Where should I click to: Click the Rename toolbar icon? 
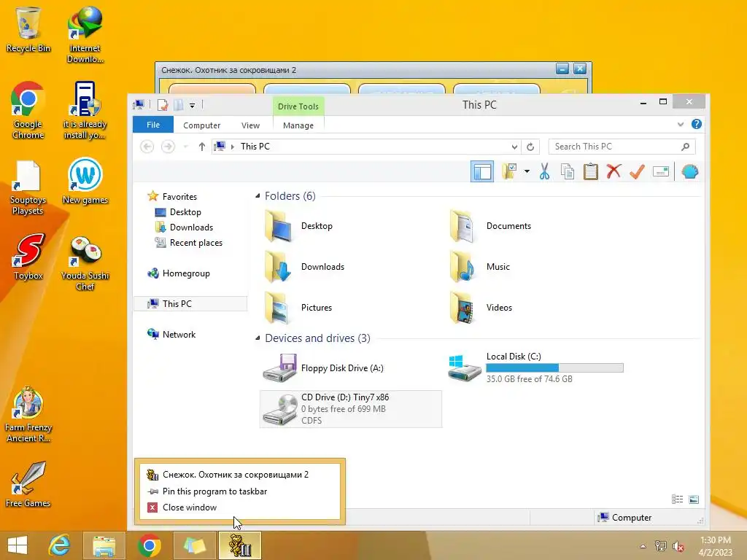[661, 171]
